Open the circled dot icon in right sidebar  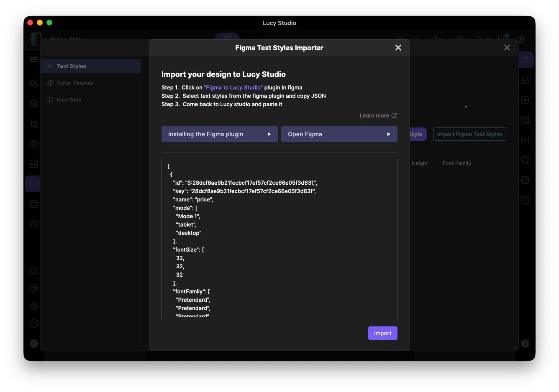click(525, 100)
